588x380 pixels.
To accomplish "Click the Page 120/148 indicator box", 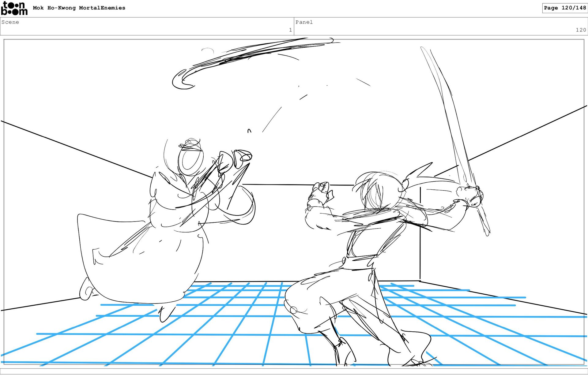I will coord(565,8).
